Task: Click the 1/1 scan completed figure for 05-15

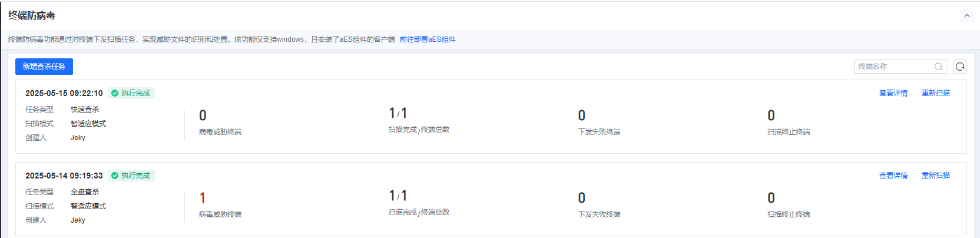Action: [x=398, y=113]
